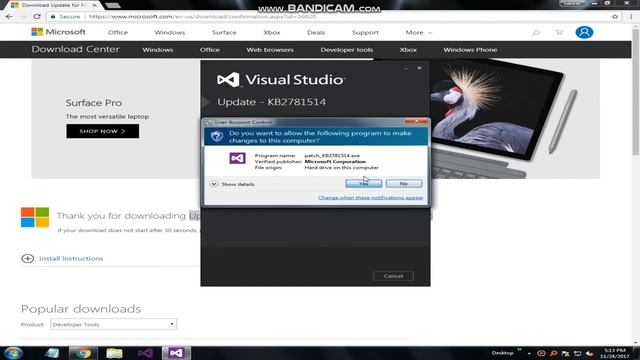Viewport: 640px width, 360px height.
Task: Open Office in the Microsoft top navigation
Action: 118,32
